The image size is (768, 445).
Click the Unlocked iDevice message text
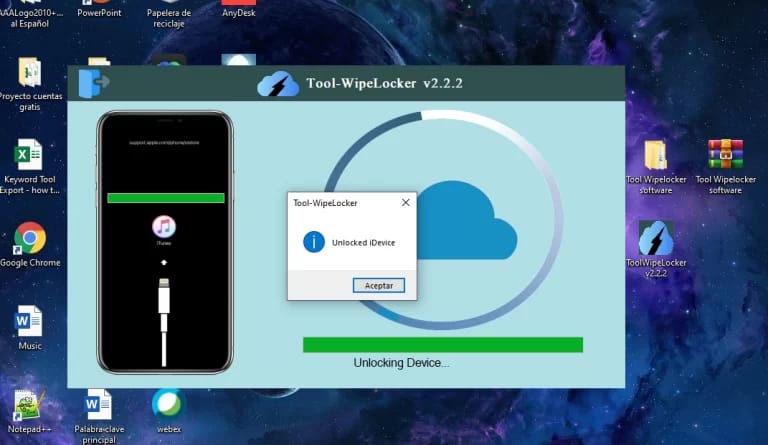coord(363,243)
